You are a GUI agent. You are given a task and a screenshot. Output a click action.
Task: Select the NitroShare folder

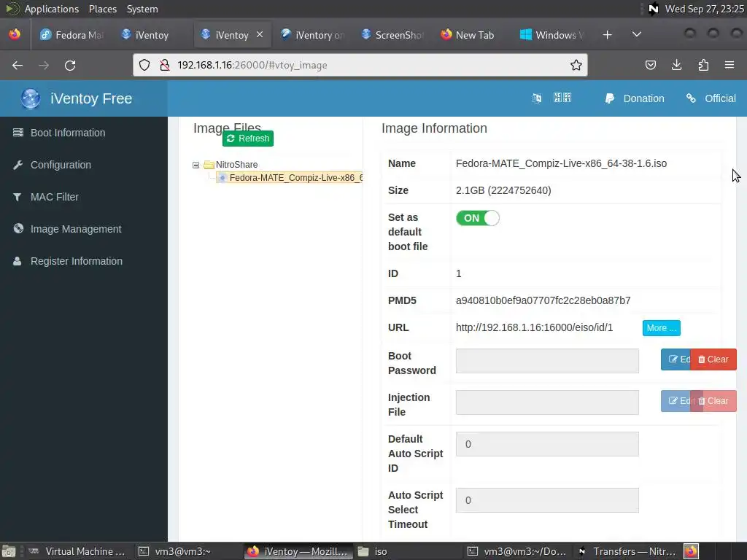[x=236, y=165]
